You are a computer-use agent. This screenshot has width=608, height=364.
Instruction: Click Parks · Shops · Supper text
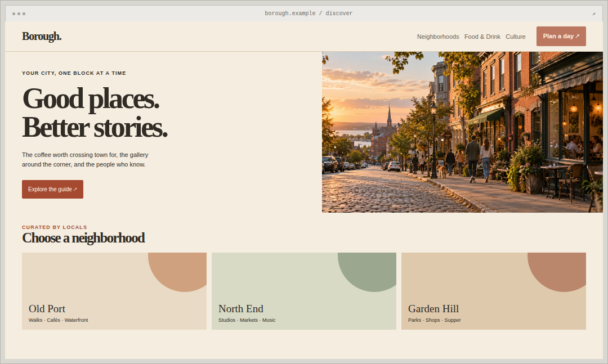click(434, 320)
